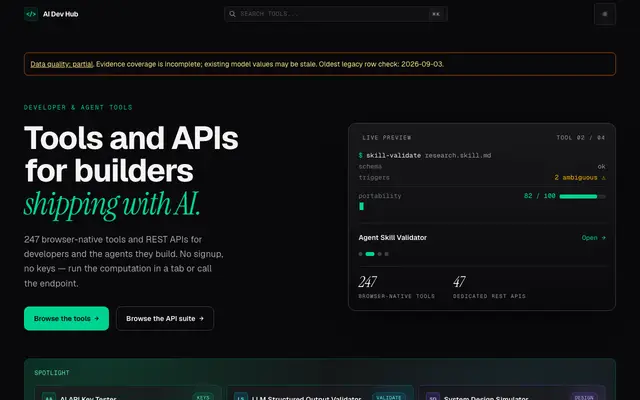Click the "Agent Skill Validator" tool title
This screenshot has width=640, height=400.
[x=393, y=238]
